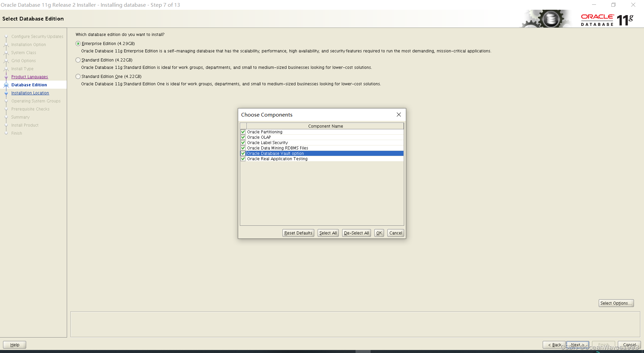The image size is (644, 353).
Task: Confirm components with OK button
Action: pos(379,233)
